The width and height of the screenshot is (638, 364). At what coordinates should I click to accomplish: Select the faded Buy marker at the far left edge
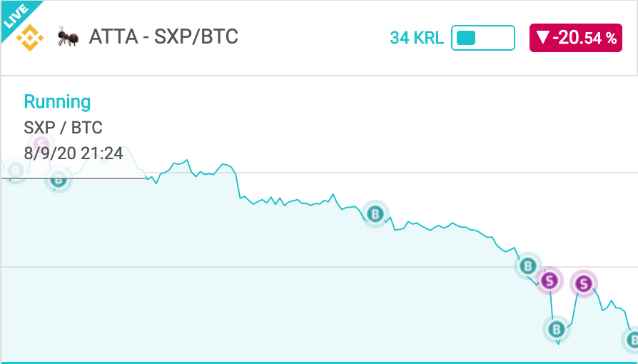(x=16, y=170)
